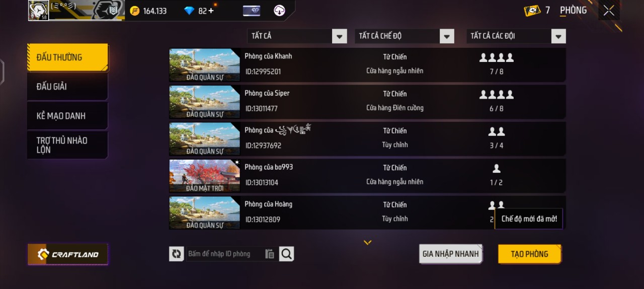
Task: Select the TRỢ THỦ NHÀO LỘN tab
Action: click(x=67, y=145)
